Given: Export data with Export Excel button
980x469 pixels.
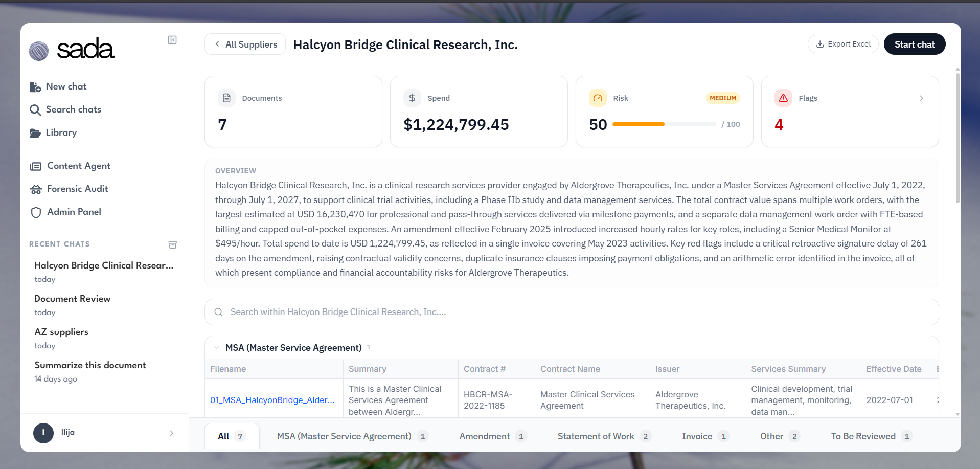Looking at the screenshot, I should [x=843, y=44].
